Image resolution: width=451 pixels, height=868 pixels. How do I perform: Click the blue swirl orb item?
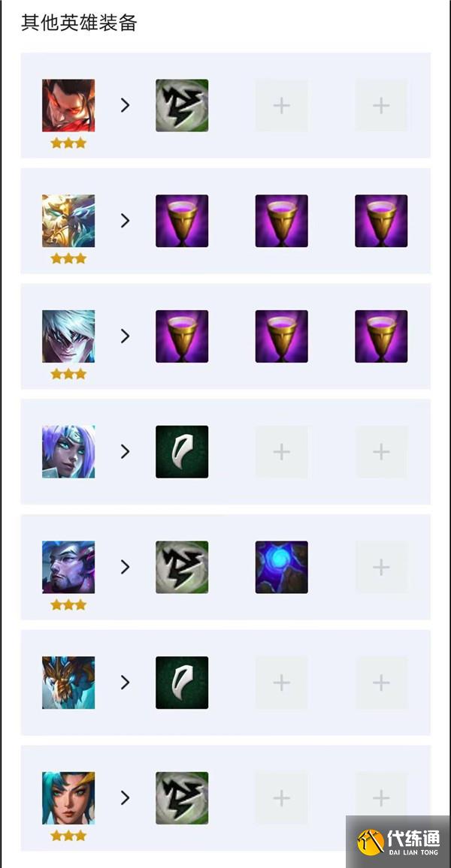[281, 567]
